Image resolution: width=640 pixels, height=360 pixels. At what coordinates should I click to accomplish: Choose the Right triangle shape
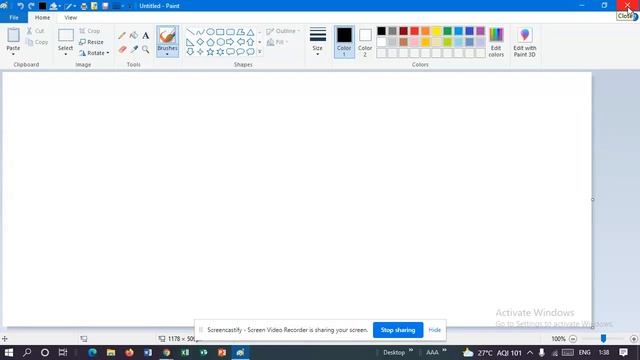pyautogui.click(x=190, y=42)
